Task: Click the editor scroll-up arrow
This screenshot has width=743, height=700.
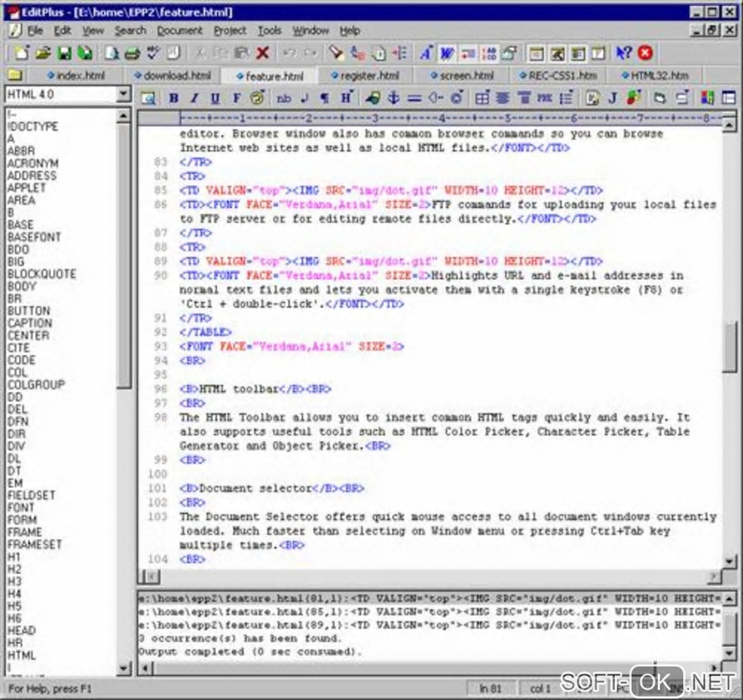Action: (730, 125)
